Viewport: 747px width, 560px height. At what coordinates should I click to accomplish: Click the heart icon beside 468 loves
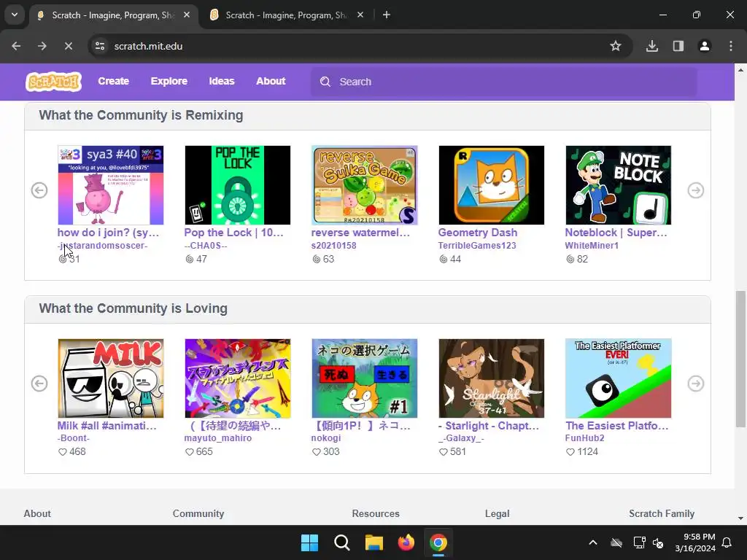tap(63, 452)
